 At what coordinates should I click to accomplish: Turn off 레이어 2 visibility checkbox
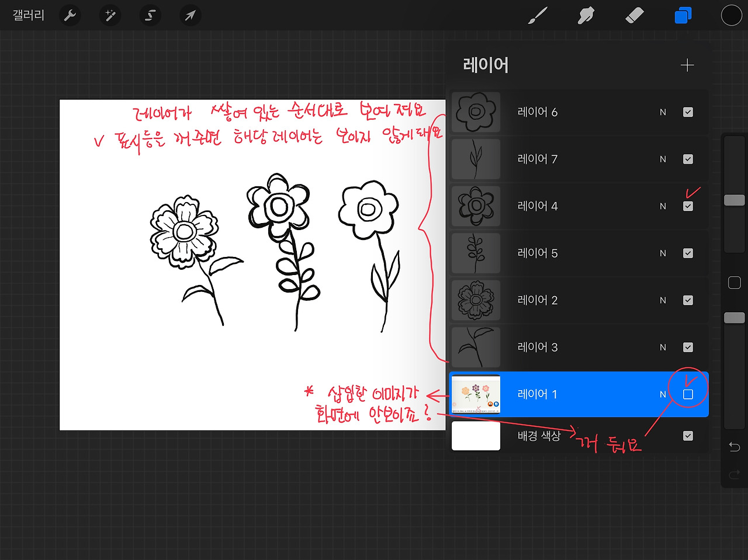[688, 300]
